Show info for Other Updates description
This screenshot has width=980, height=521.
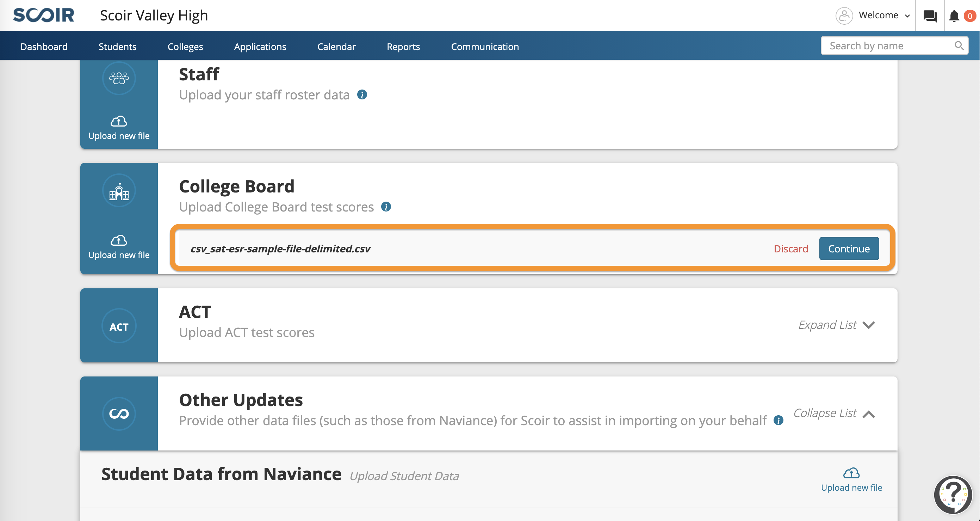779,420
